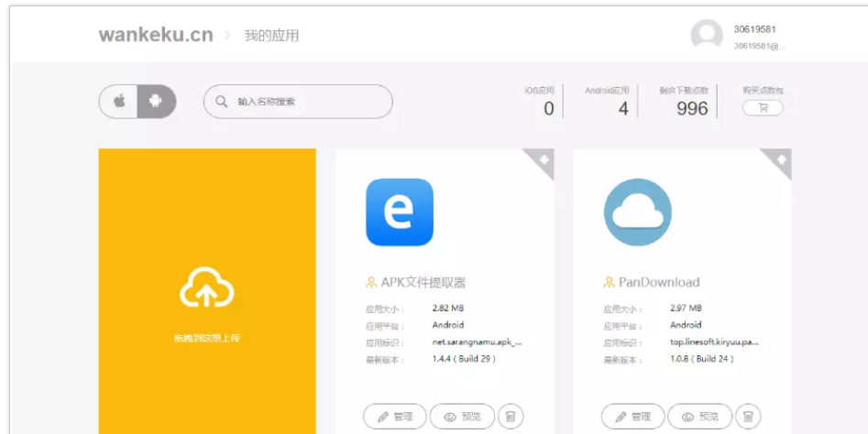Click the 30619581 account username

[754, 29]
